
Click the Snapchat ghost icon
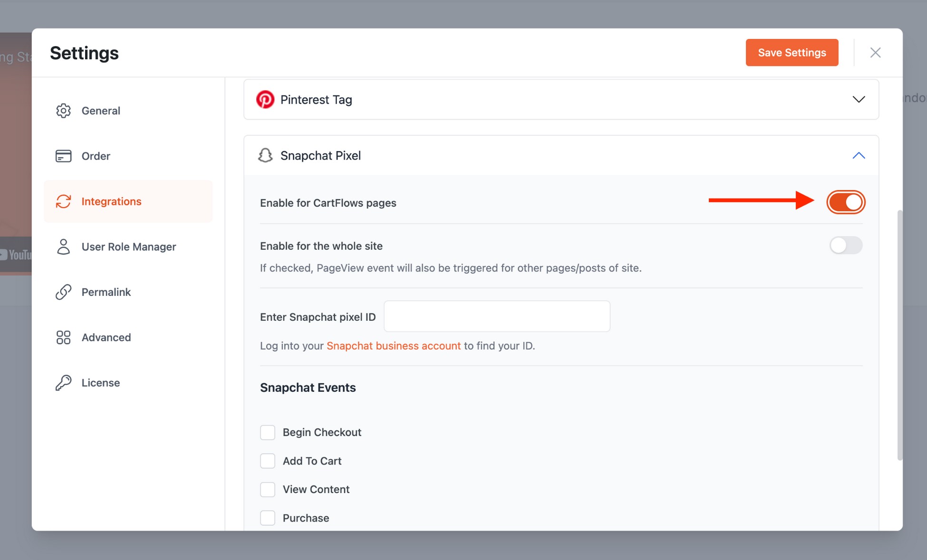(x=265, y=155)
